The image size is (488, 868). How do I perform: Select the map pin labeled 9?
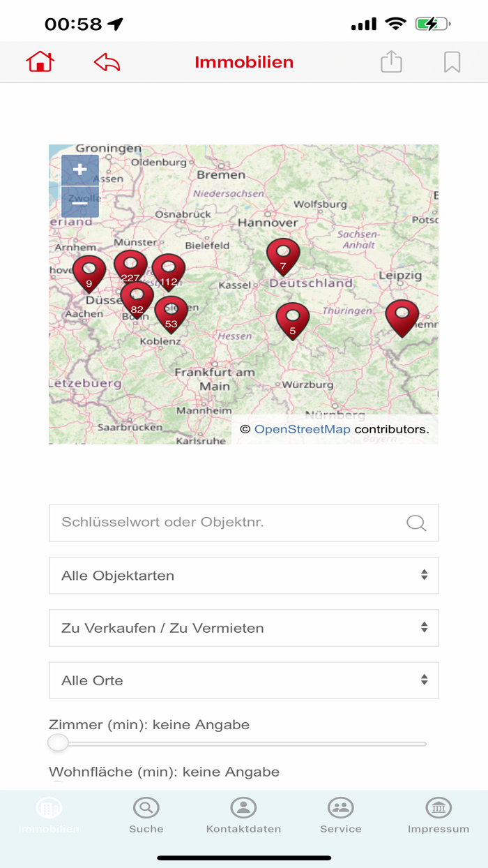[x=89, y=273]
